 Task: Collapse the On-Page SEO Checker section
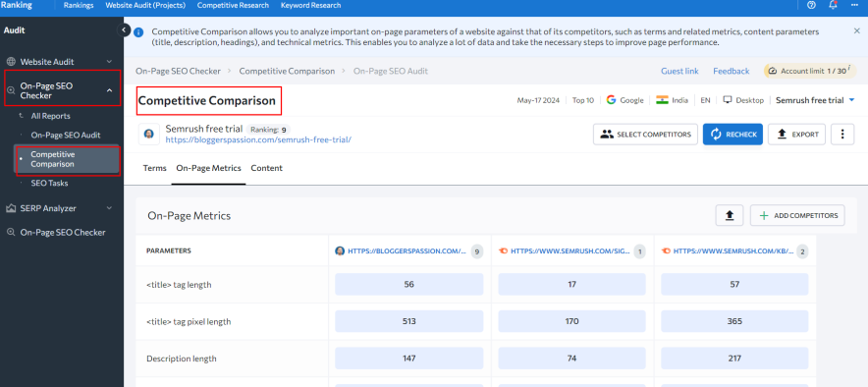[x=109, y=90]
